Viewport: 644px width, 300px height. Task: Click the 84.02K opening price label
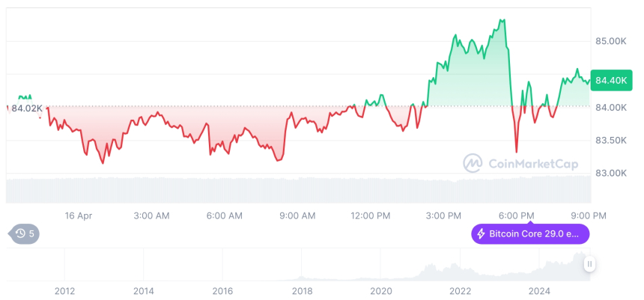(28, 108)
